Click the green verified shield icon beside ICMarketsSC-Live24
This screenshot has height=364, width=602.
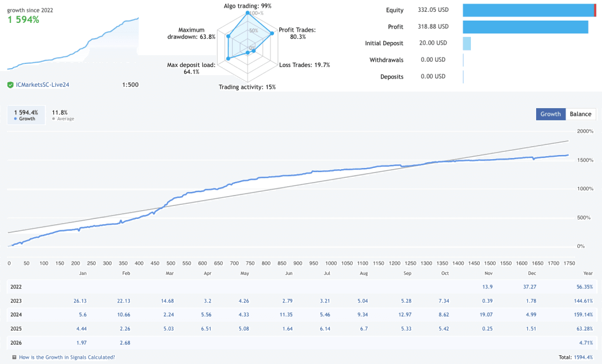click(11, 85)
